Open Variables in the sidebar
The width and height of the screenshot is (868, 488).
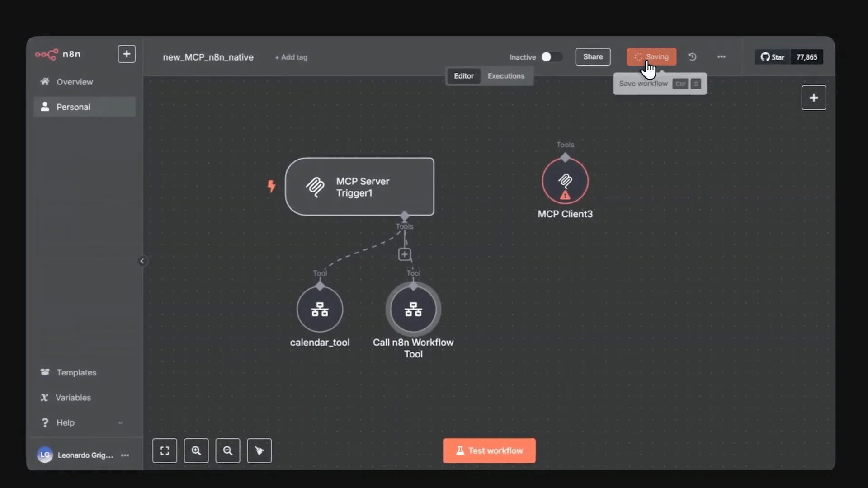pyautogui.click(x=85, y=398)
